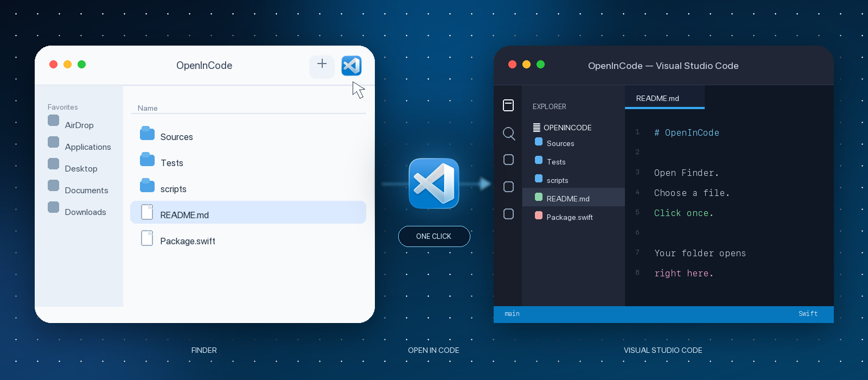
Task: Click the '# OpenInCode' heading line in editor
Action: pyautogui.click(x=687, y=132)
